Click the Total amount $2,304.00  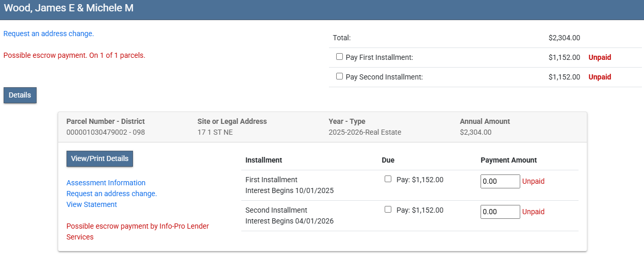click(x=564, y=38)
